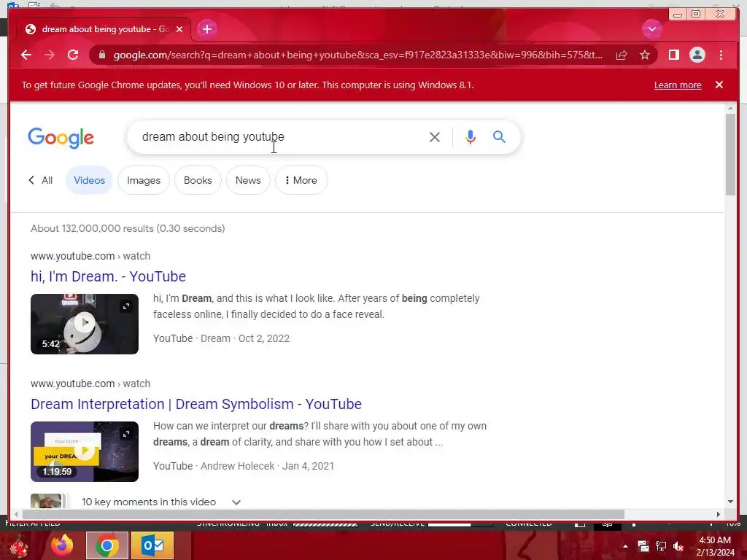Open the Dream Interpretation | Dream Symbolism result
This screenshot has height=560, width=747.
tap(196, 404)
